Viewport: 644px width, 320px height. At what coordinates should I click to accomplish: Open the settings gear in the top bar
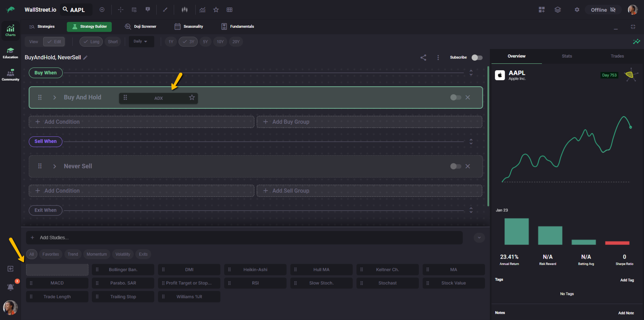577,10
